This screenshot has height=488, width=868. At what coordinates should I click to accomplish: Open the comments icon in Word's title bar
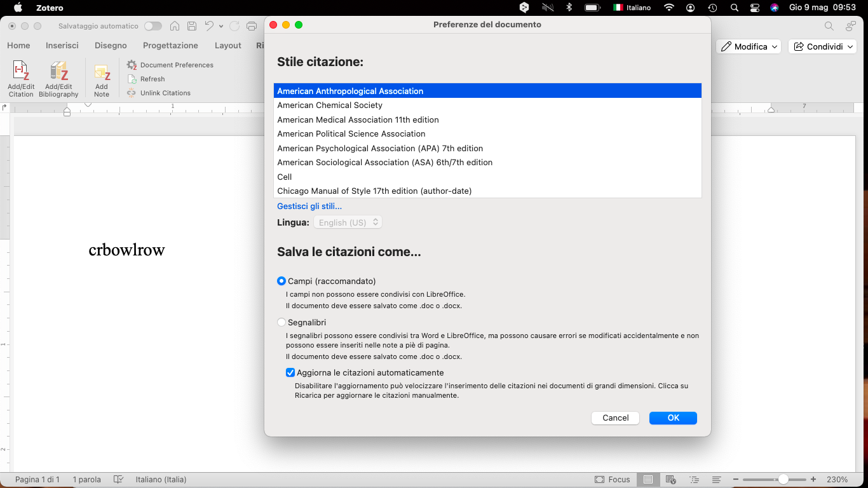pyautogui.click(x=850, y=26)
